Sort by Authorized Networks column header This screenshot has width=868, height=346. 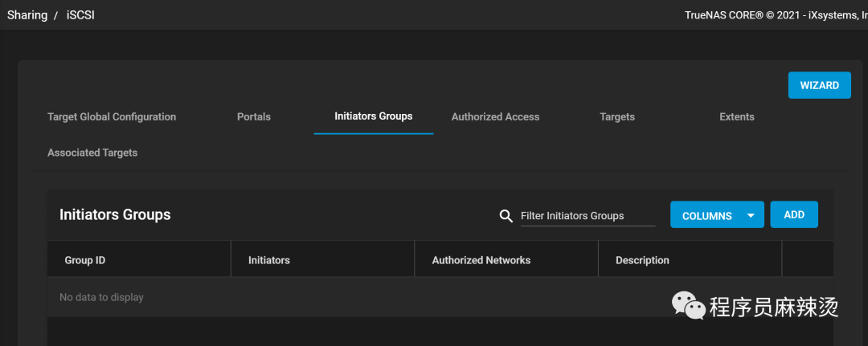(481, 260)
